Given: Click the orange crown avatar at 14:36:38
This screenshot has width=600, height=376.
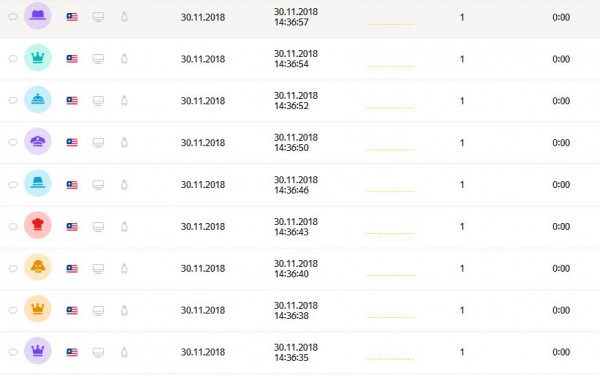Looking at the screenshot, I should [38, 309].
